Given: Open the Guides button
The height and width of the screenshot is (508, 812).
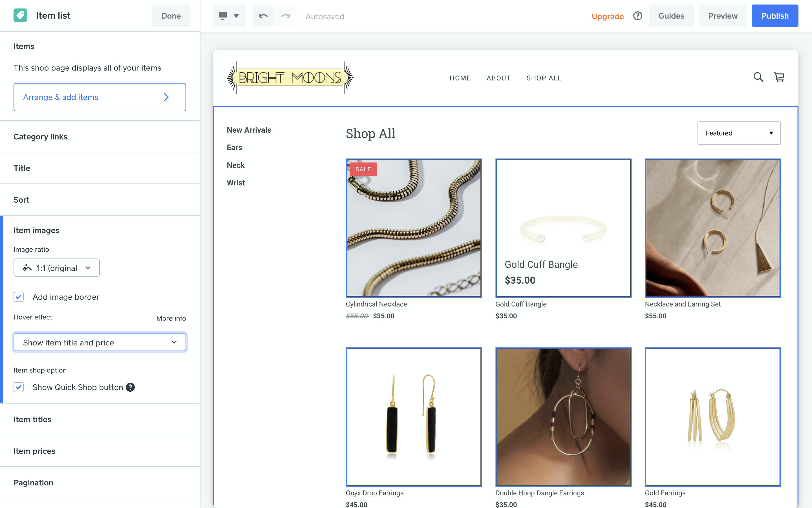Looking at the screenshot, I should tap(671, 16).
